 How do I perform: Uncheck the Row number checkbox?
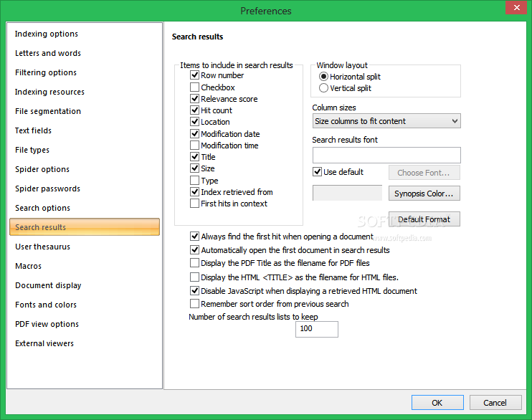pyautogui.click(x=194, y=75)
